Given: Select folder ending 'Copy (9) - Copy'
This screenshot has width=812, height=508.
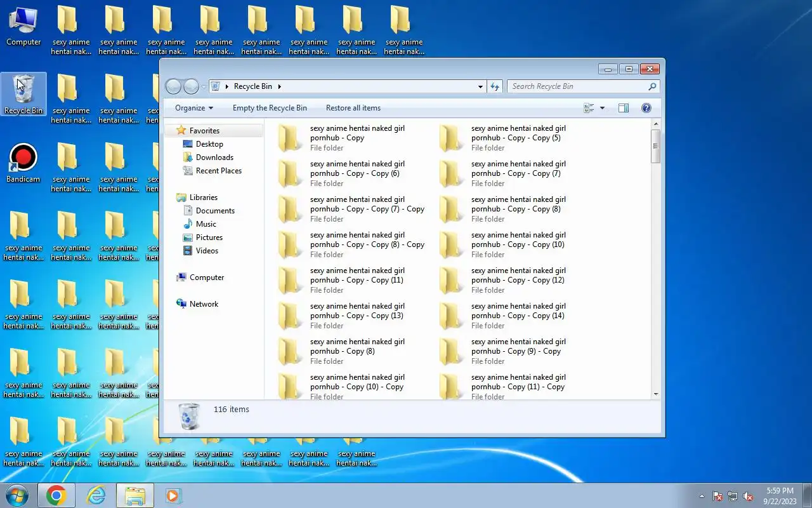Looking at the screenshot, I should point(514,351).
